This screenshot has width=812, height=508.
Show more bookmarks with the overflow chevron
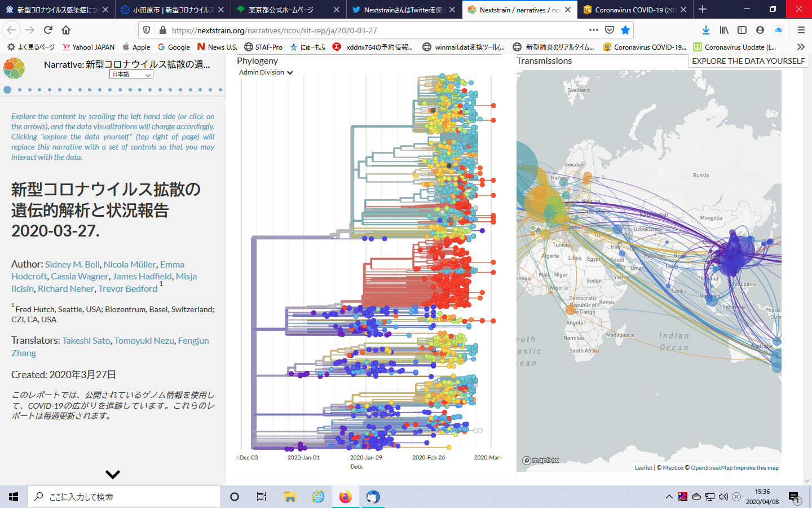coord(800,47)
